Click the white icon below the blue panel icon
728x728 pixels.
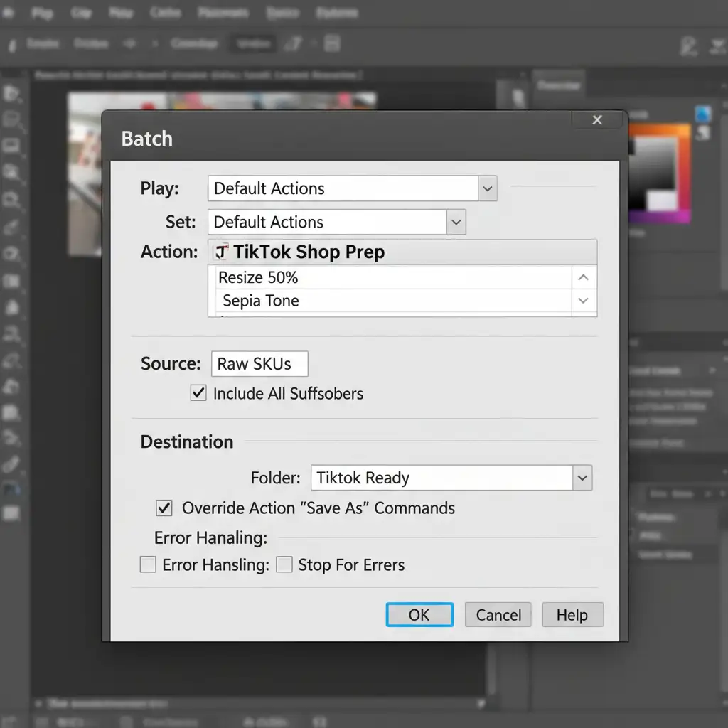coord(703,133)
